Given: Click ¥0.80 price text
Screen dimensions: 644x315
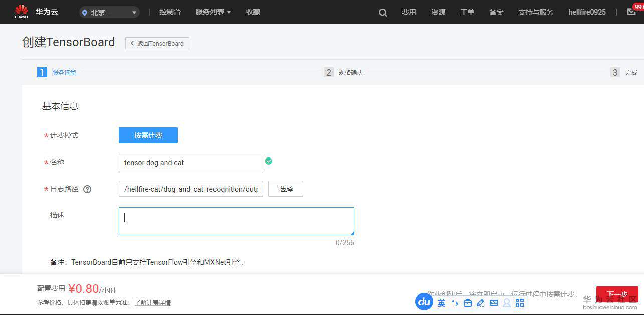Looking at the screenshot, I should pos(84,289).
